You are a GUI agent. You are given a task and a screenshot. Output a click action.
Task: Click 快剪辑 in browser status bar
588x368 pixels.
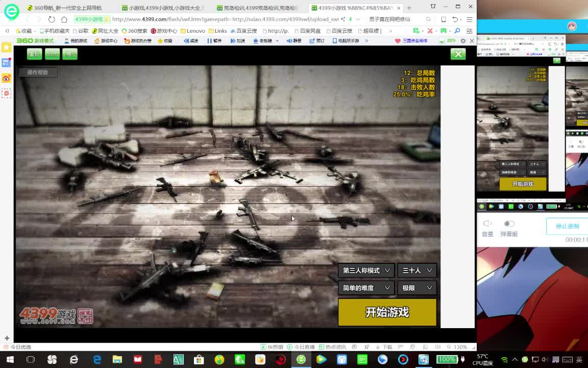point(272,347)
